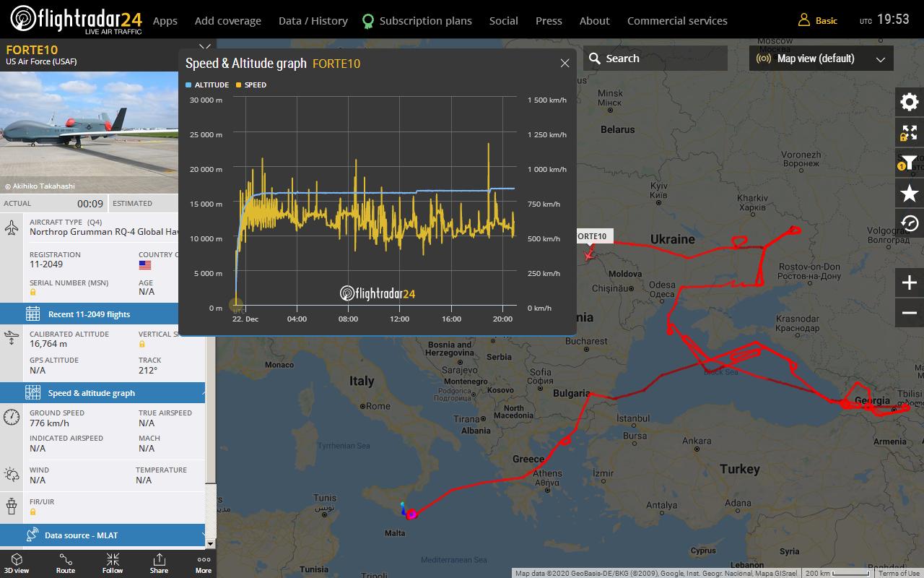Viewport: 924px width, 578px height.
Task: Zoom in the map with plus button
Action: (910, 282)
